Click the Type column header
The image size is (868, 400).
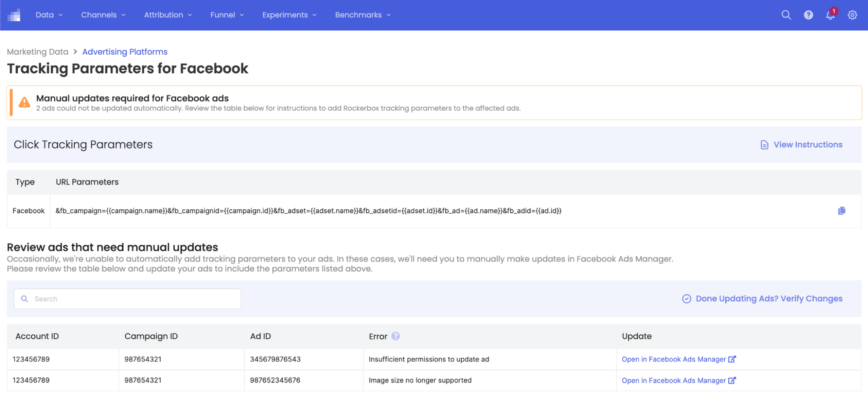coord(25,182)
